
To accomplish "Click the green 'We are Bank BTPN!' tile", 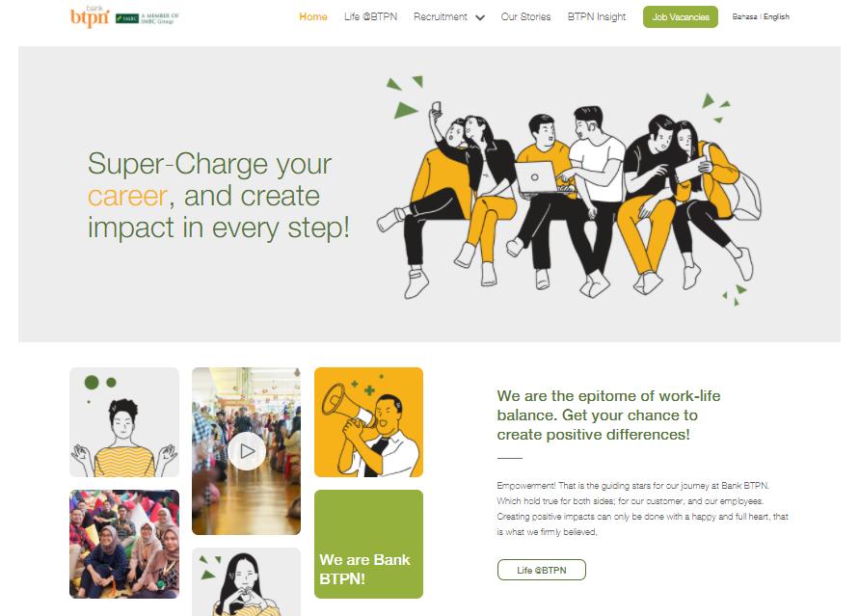I will [368, 544].
